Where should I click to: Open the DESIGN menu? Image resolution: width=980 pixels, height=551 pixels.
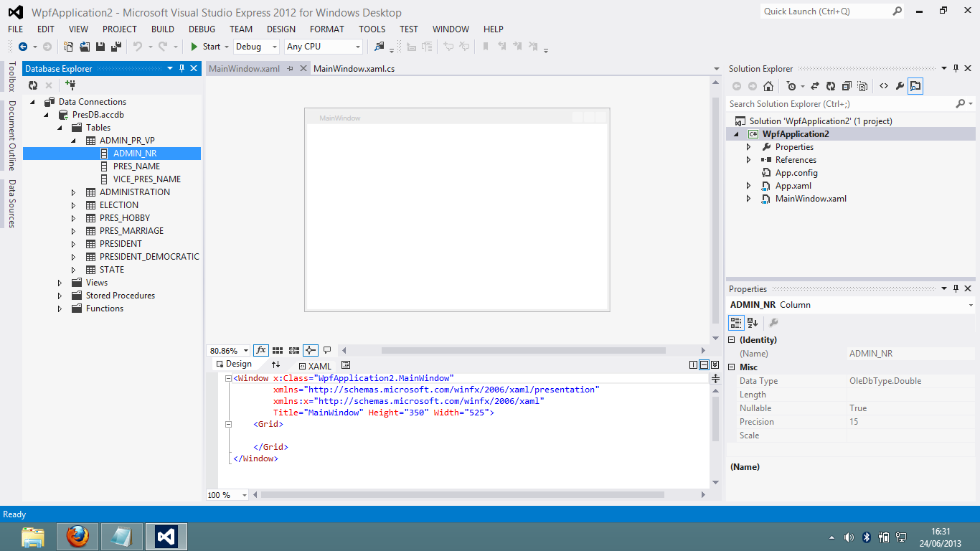(x=281, y=29)
